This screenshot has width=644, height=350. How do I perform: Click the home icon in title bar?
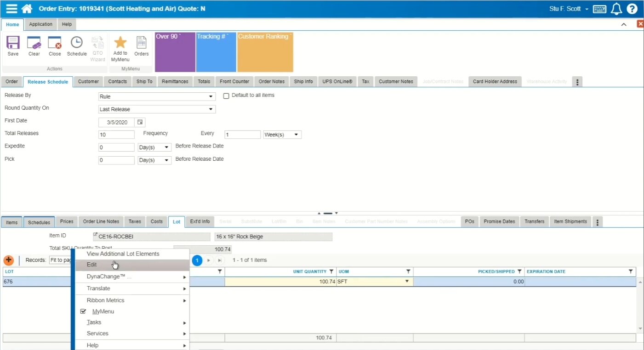click(27, 9)
